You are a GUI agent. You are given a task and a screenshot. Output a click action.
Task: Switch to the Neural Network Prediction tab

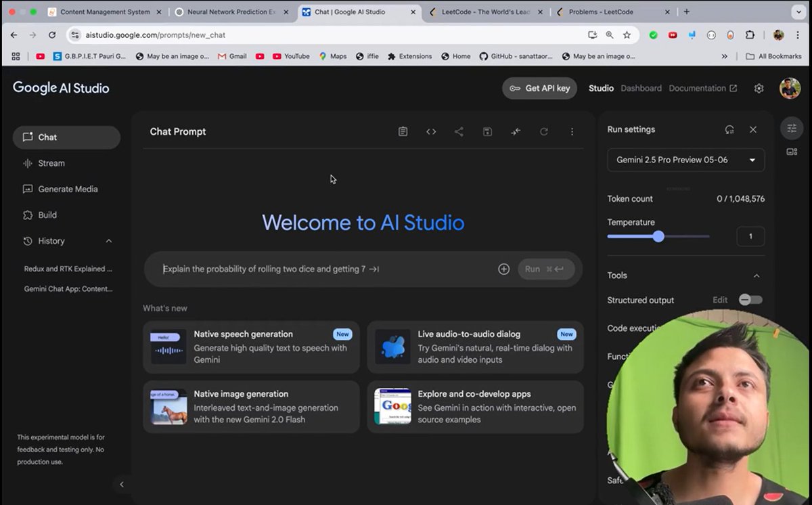231,12
